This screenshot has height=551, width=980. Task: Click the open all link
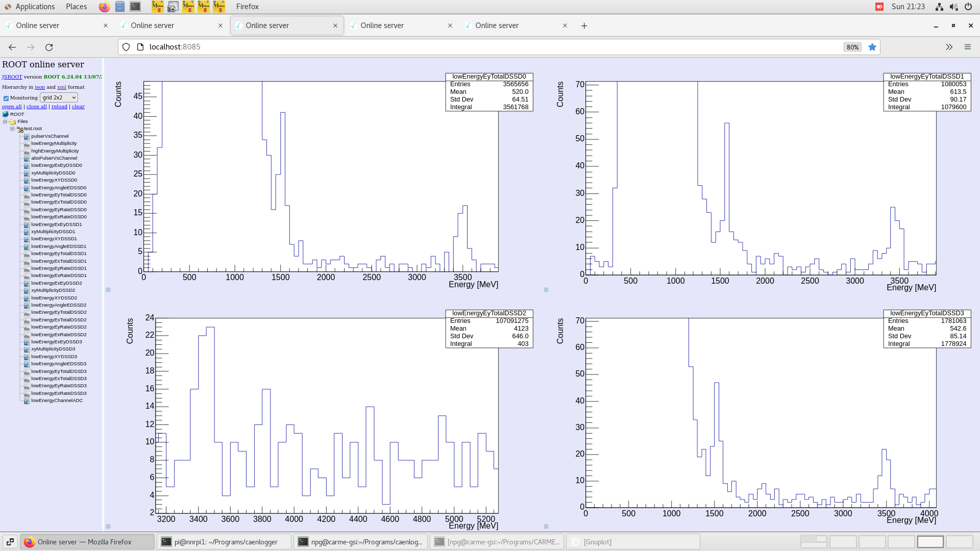pyautogui.click(x=12, y=107)
